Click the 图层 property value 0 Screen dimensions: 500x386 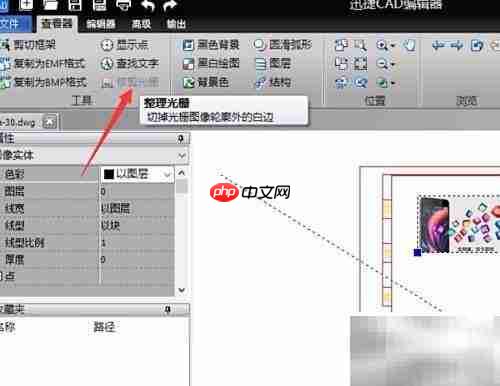coord(137,191)
